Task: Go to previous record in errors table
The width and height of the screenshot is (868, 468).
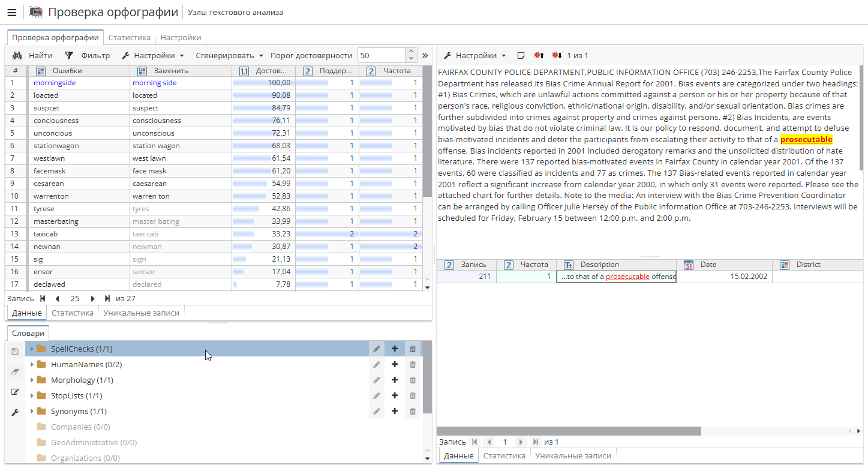Action: 58,298
